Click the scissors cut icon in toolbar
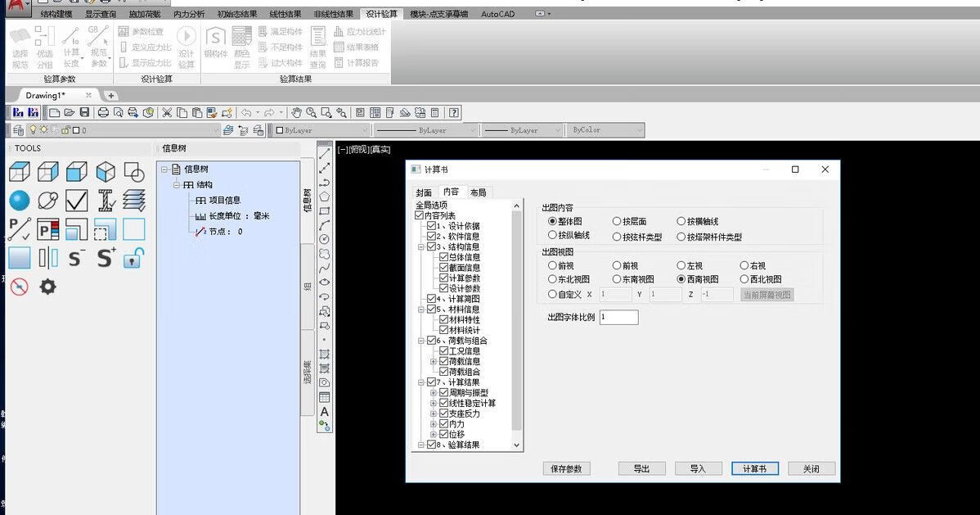Image resolution: width=980 pixels, height=515 pixels. 167,112
